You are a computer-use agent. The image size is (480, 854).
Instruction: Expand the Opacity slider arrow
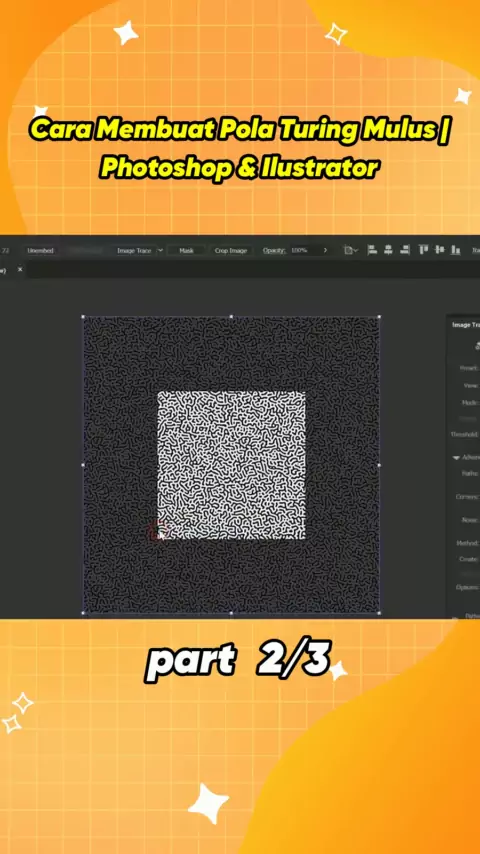pyautogui.click(x=325, y=251)
